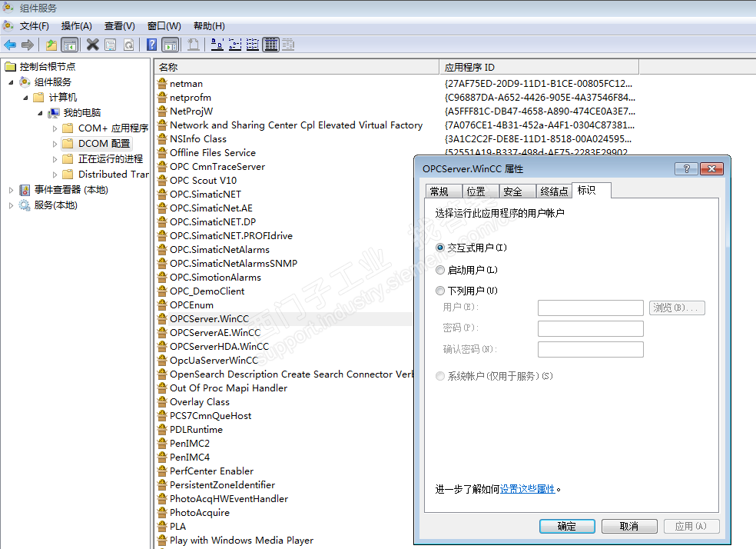This screenshot has width=756, height=549.
Task: Go up one level with folder icon
Action: click(51, 45)
